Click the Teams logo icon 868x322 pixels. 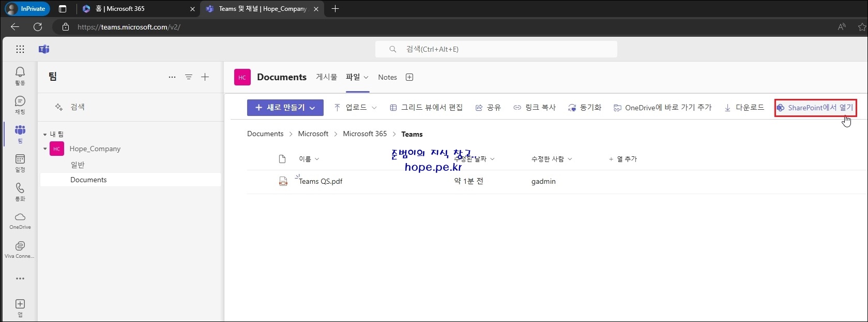44,49
